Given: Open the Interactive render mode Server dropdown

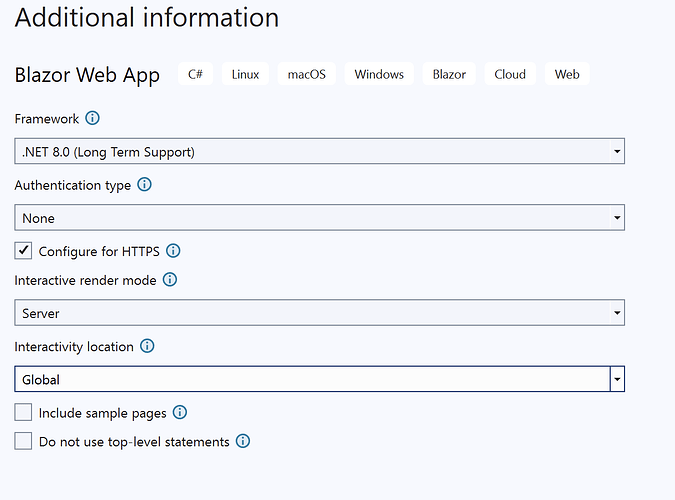Looking at the screenshot, I should coord(319,313).
